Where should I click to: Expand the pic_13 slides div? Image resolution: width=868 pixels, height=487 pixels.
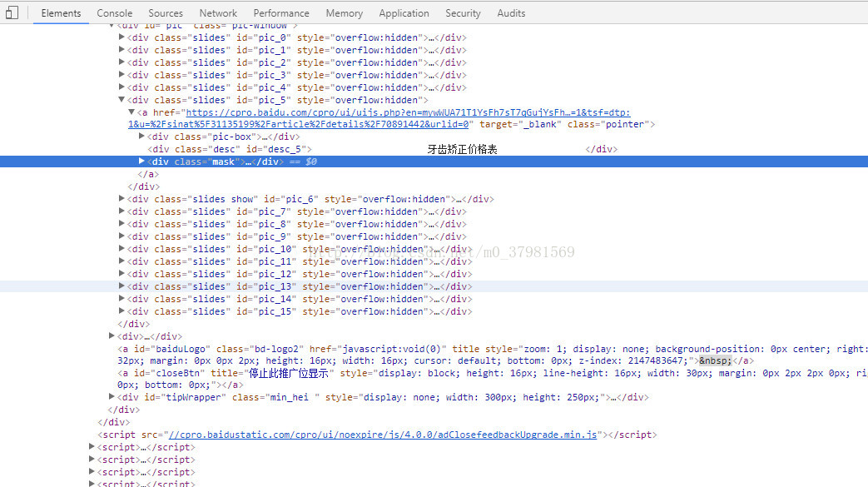122,286
